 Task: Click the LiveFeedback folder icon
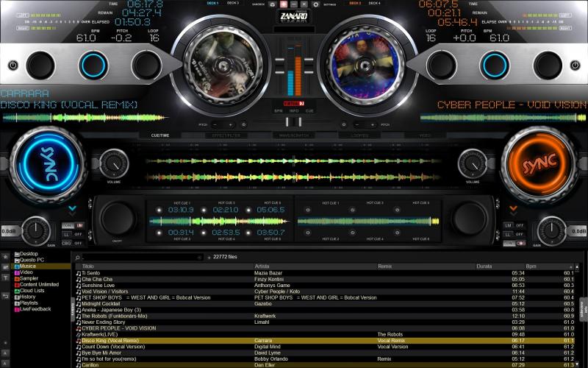[x=17, y=309]
